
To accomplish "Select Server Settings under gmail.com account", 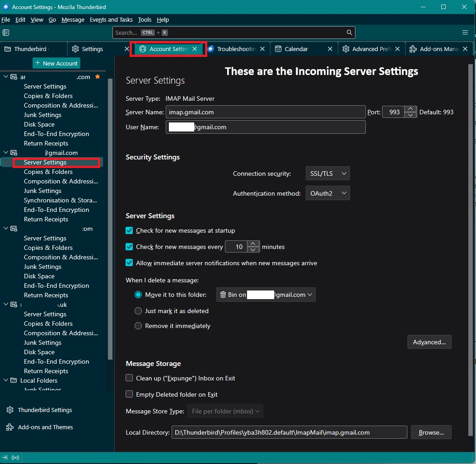I will click(x=45, y=162).
